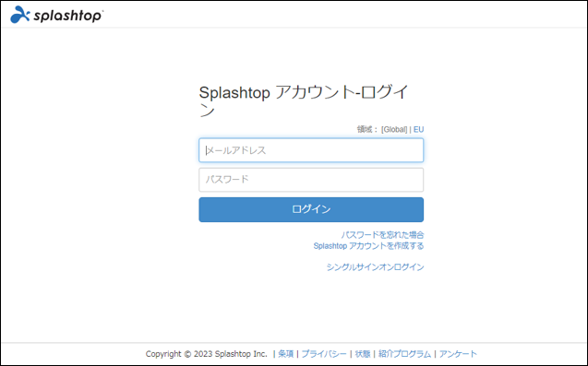Click the 領域： label

tap(367, 130)
